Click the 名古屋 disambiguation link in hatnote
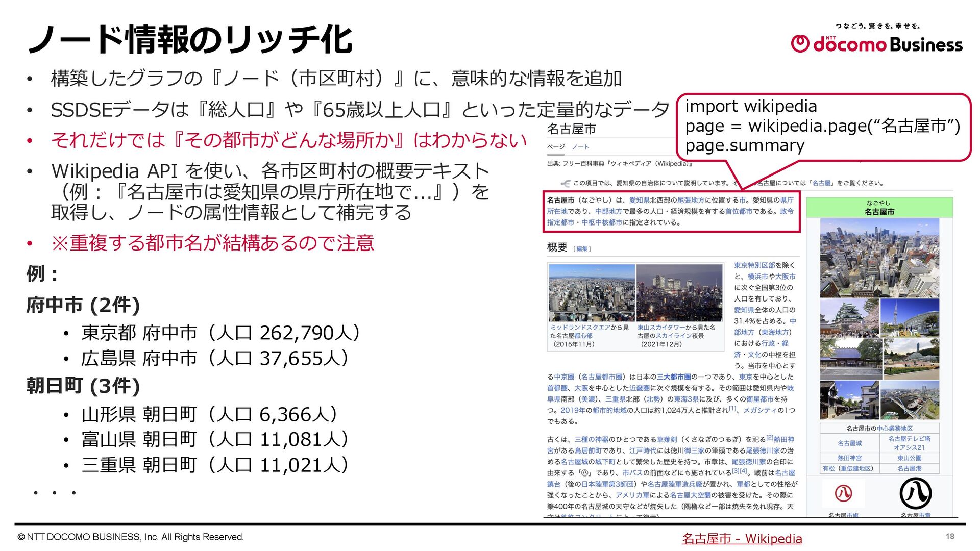This screenshot has width=980, height=551. pyautogui.click(x=821, y=183)
